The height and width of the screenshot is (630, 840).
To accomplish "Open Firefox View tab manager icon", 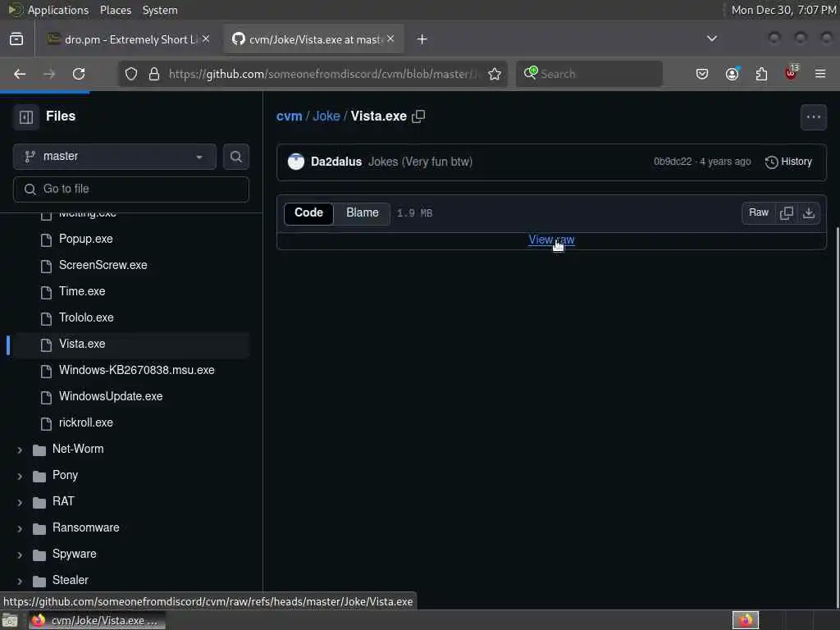I will (x=16, y=39).
